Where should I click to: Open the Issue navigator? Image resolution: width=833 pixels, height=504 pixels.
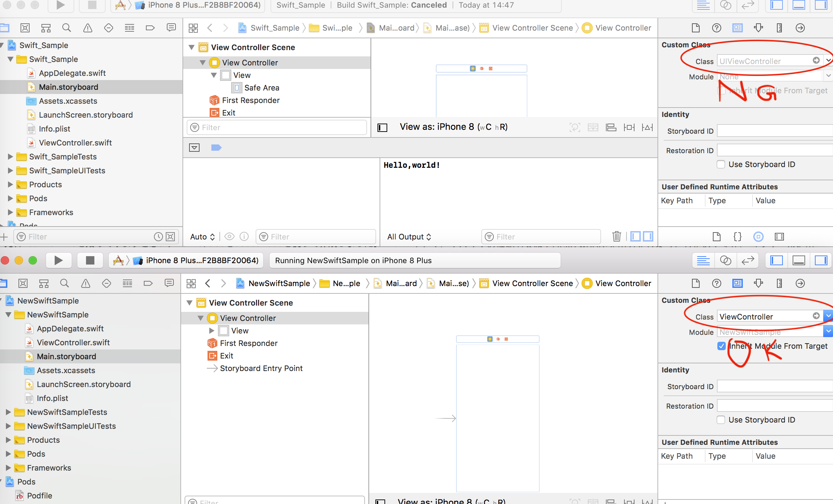[87, 28]
